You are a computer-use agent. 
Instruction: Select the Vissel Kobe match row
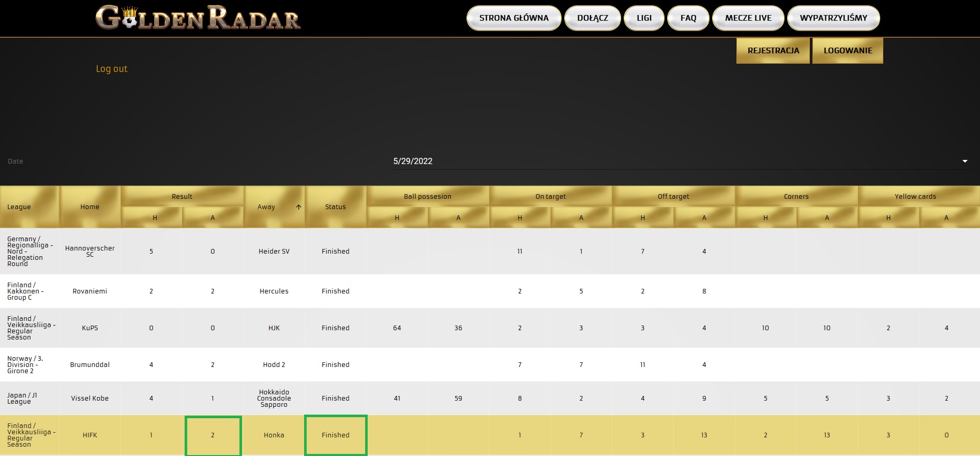coord(490,399)
